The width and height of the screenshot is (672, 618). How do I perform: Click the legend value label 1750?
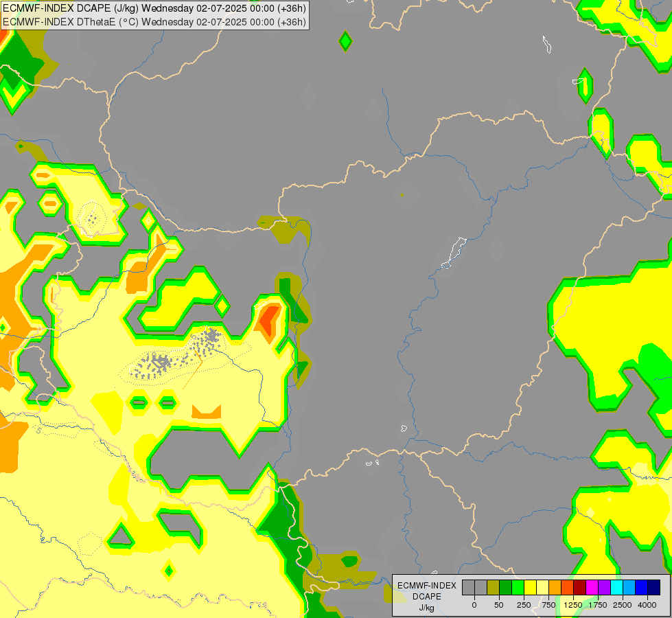click(598, 605)
